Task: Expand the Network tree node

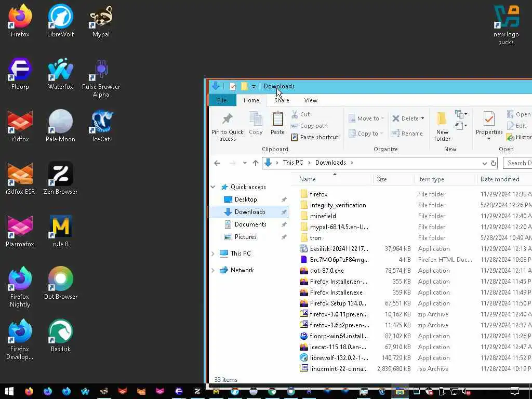Action: pyautogui.click(x=213, y=270)
